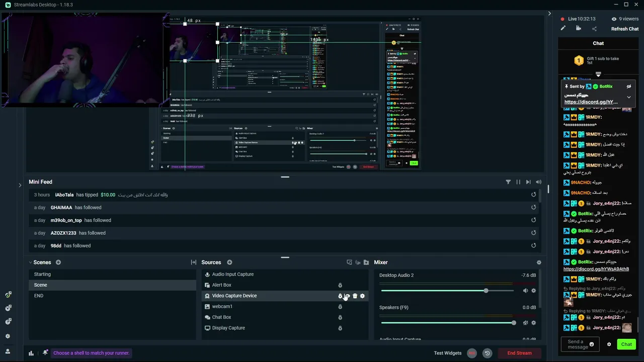
Task: Open the account profile icon in sidebar
Action: [8, 351]
